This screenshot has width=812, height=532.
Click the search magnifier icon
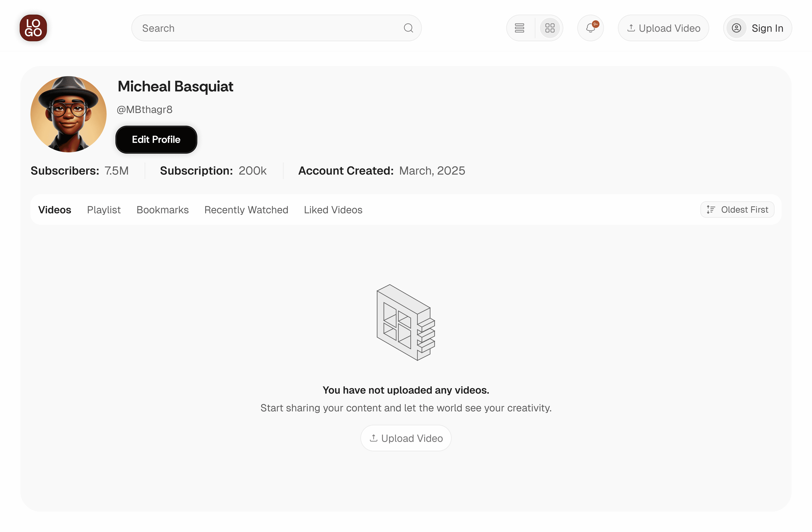click(408, 28)
